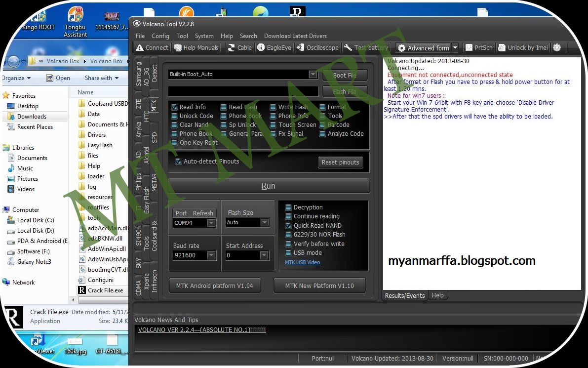
Task: Select the 160k.jpg desktop icon
Action: coord(75,346)
